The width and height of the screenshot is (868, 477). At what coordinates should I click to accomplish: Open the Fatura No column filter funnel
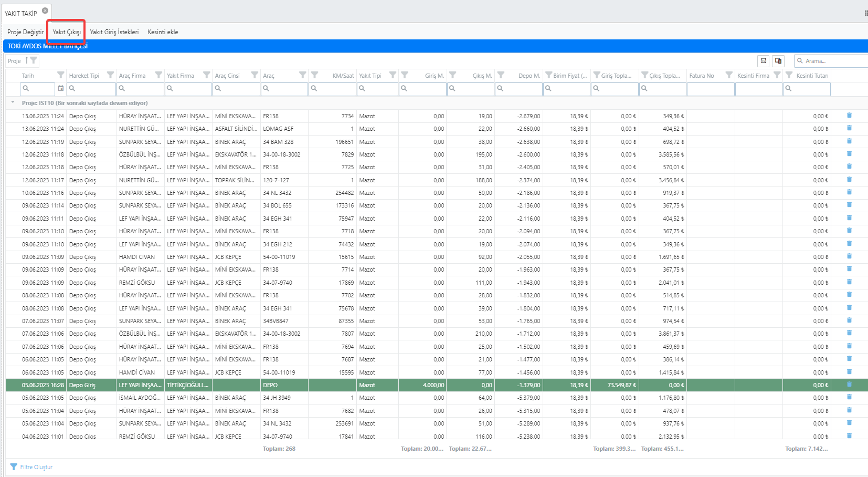pos(729,75)
